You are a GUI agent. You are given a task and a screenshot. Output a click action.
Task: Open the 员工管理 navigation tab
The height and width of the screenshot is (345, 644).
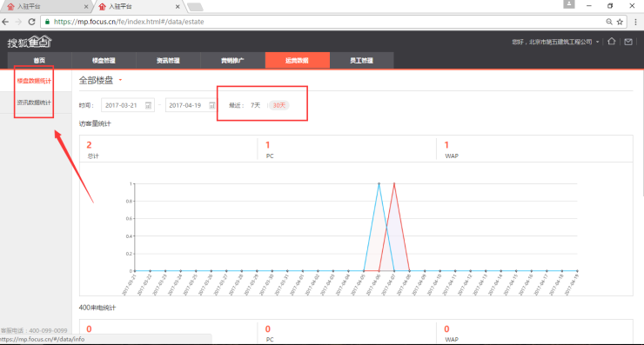[x=362, y=60]
